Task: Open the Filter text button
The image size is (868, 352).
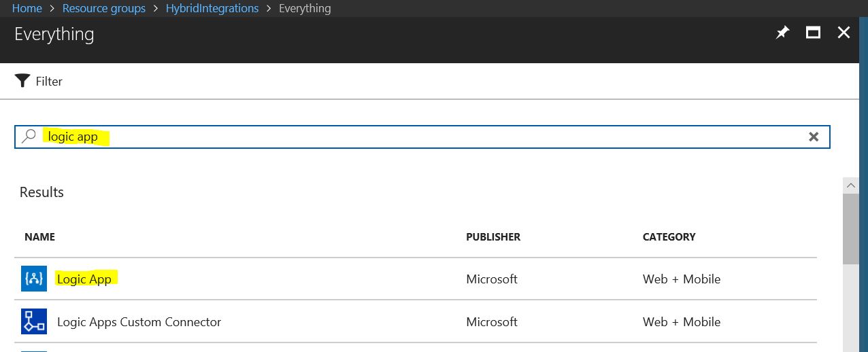Action: click(x=49, y=81)
